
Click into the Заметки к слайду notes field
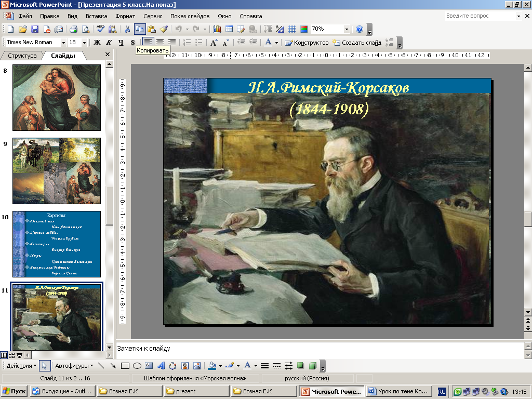(320, 350)
